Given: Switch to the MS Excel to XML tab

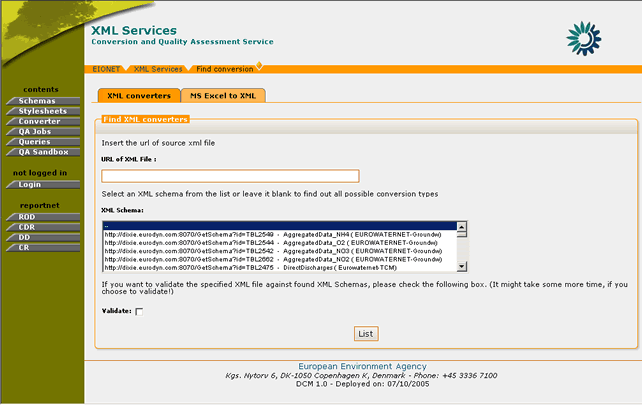Looking at the screenshot, I should tap(223, 95).
